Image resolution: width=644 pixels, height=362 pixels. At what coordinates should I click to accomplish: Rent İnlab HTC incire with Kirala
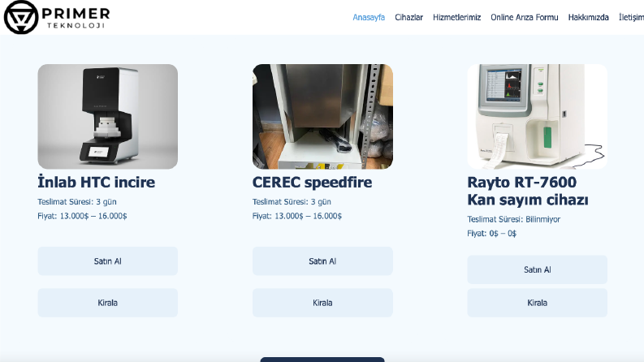pyautogui.click(x=108, y=303)
